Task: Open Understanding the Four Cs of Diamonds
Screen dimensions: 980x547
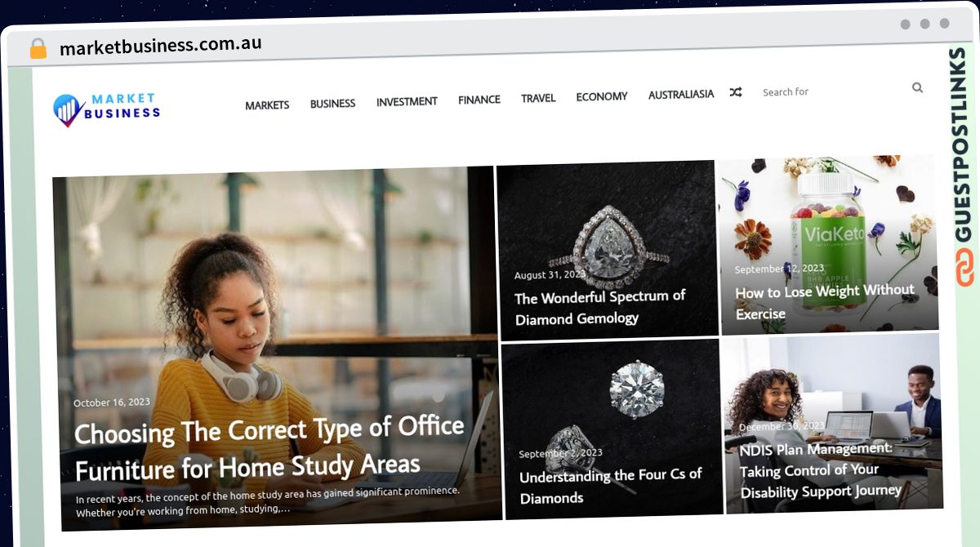Action: click(611, 486)
